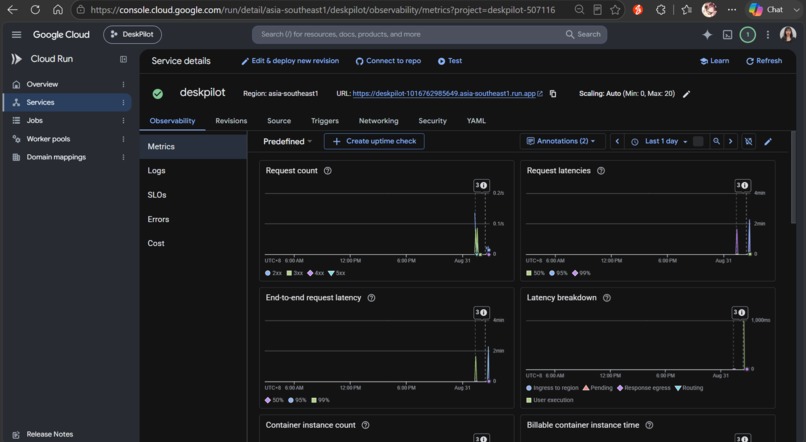Open the three-dot settings menu in the header
The width and height of the screenshot is (806, 442).
(x=768, y=34)
